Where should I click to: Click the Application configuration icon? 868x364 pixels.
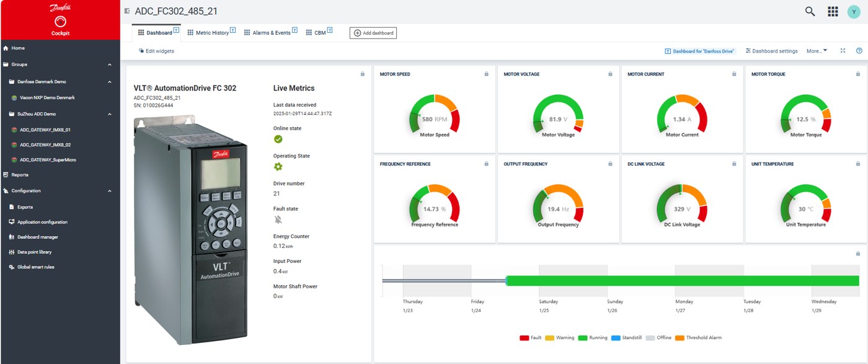click(11, 222)
